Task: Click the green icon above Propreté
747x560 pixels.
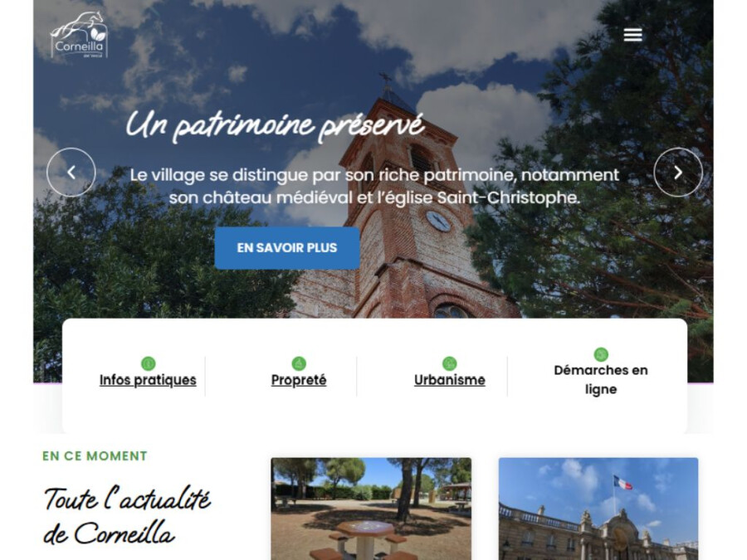Action: [299, 364]
